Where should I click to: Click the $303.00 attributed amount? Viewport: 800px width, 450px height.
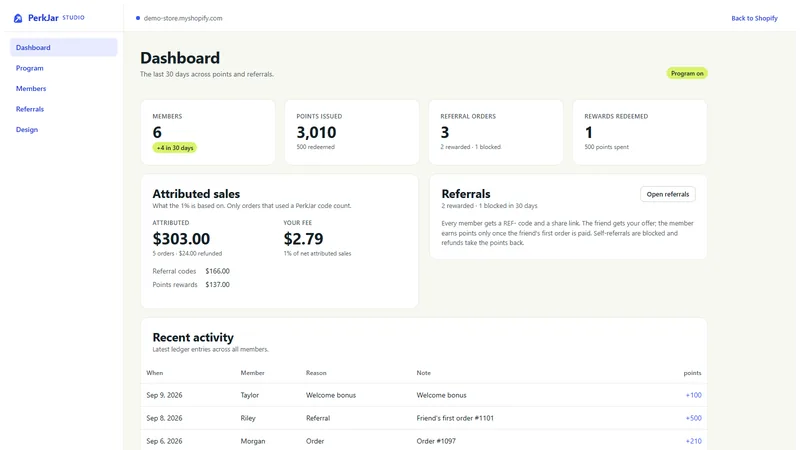181,239
